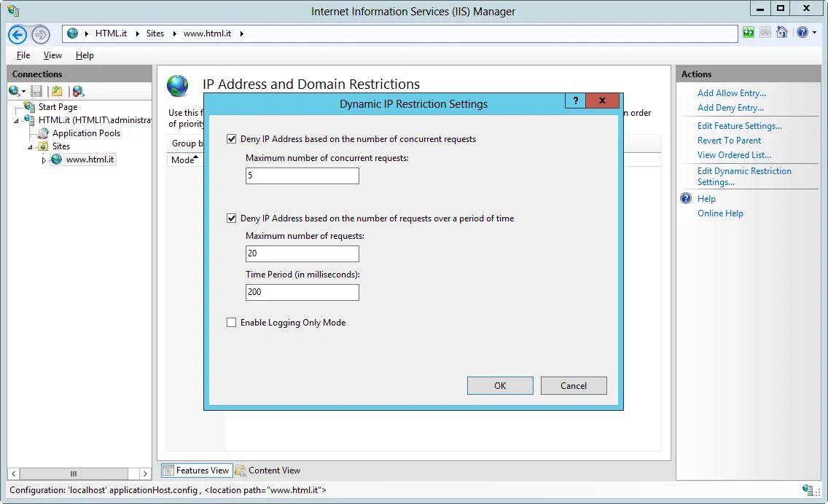Image resolution: width=828 pixels, height=504 pixels.
Task: Enable Logging Only Mode checkbox
Action: pos(231,323)
